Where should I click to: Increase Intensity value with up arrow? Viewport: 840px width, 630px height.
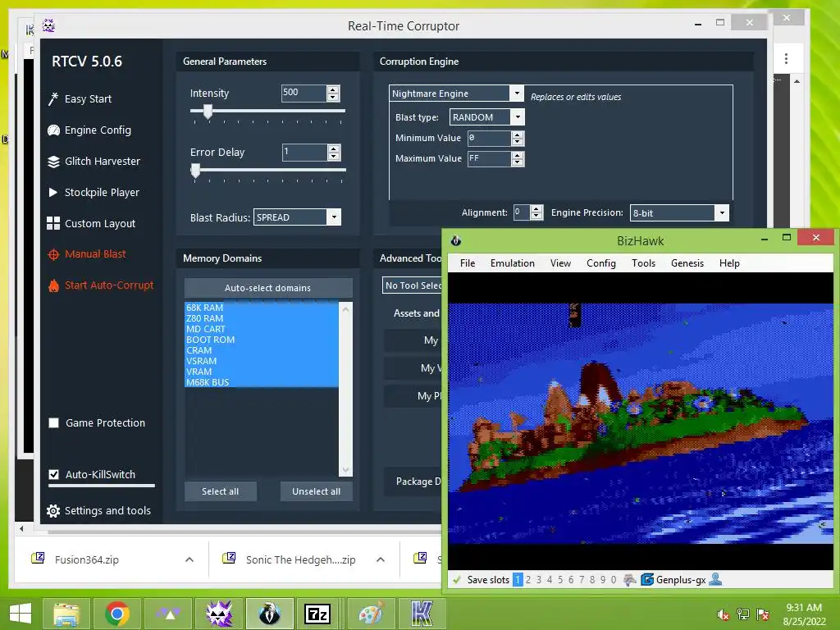tap(333, 89)
